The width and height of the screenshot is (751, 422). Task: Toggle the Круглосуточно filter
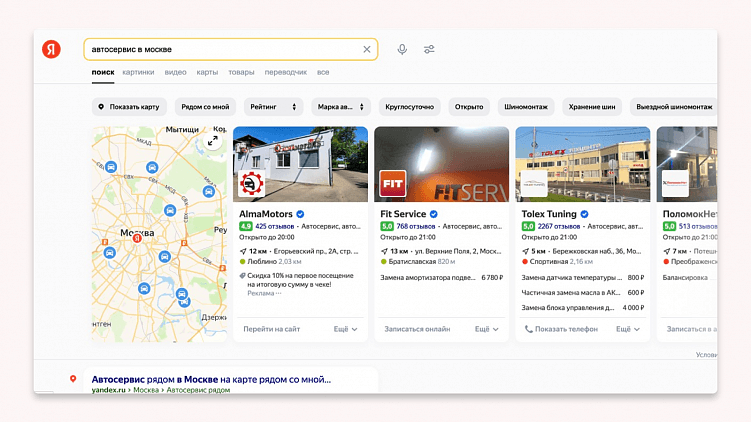point(410,107)
